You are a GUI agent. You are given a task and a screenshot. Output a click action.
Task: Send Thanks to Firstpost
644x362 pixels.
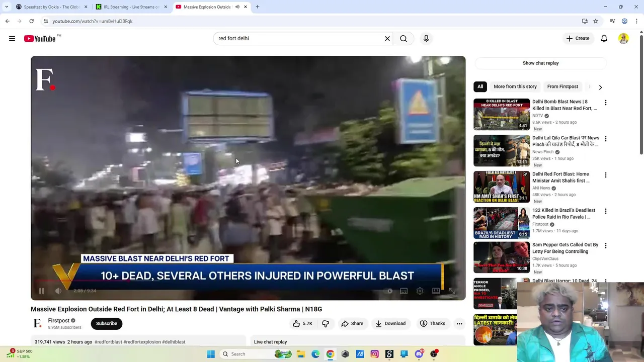(433, 324)
